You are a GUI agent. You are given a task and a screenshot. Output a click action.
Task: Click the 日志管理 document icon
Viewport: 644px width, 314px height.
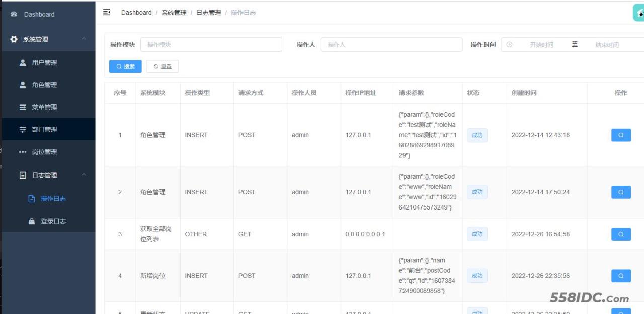pos(23,175)
